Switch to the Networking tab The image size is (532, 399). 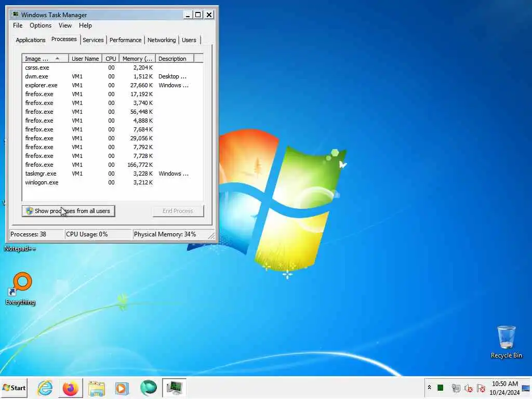[x=162, y=40]
